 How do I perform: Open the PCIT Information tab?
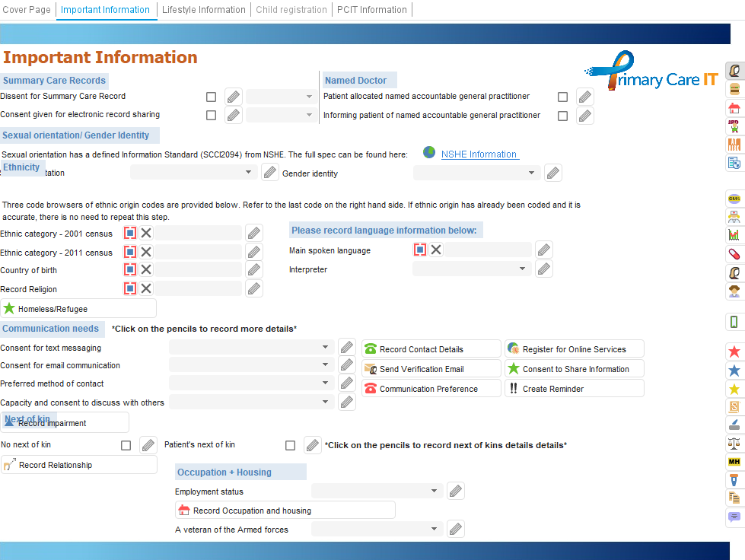point(372,10)
